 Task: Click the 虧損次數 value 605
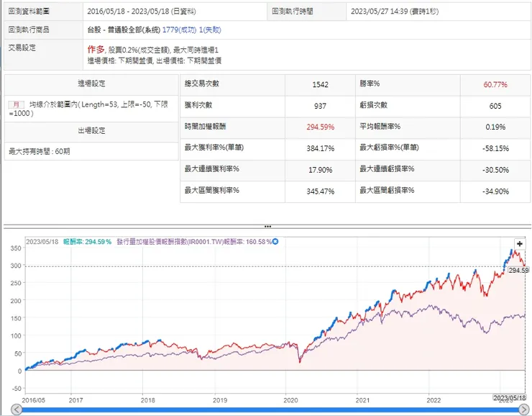coord(495,106)
